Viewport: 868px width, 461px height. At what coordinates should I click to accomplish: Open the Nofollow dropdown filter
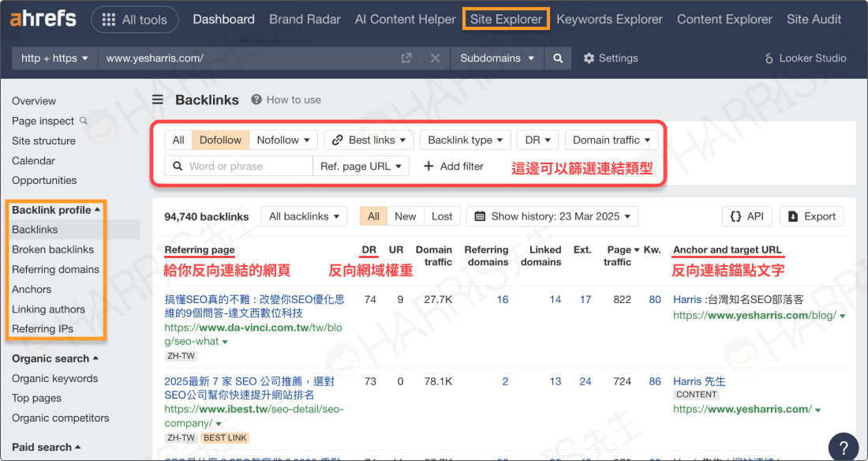[283, 141]
